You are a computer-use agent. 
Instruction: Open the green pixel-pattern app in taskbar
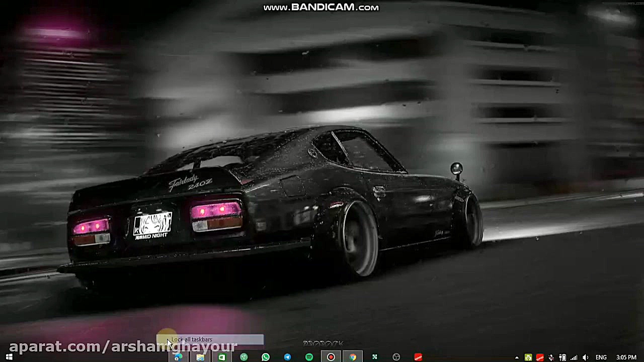tap(374, 357)
